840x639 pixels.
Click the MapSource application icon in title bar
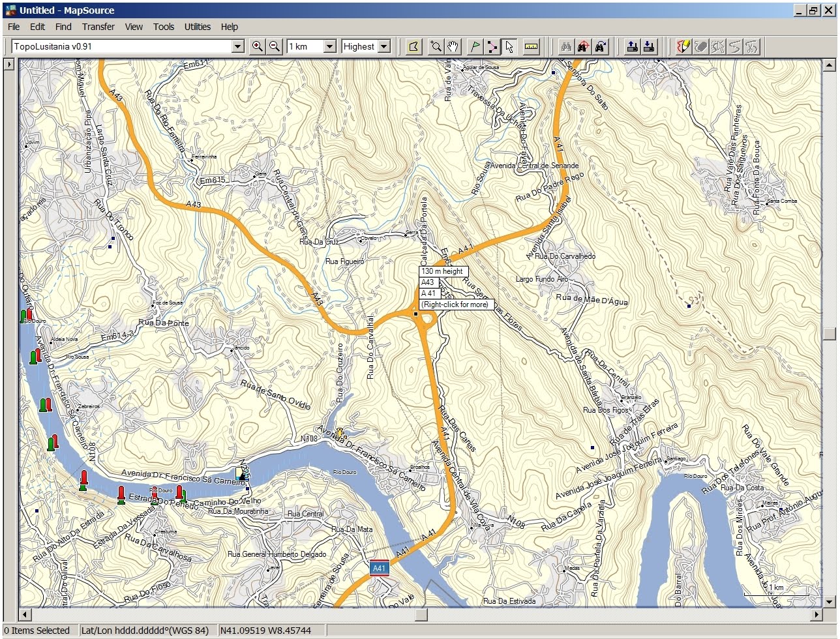[10, 10]
